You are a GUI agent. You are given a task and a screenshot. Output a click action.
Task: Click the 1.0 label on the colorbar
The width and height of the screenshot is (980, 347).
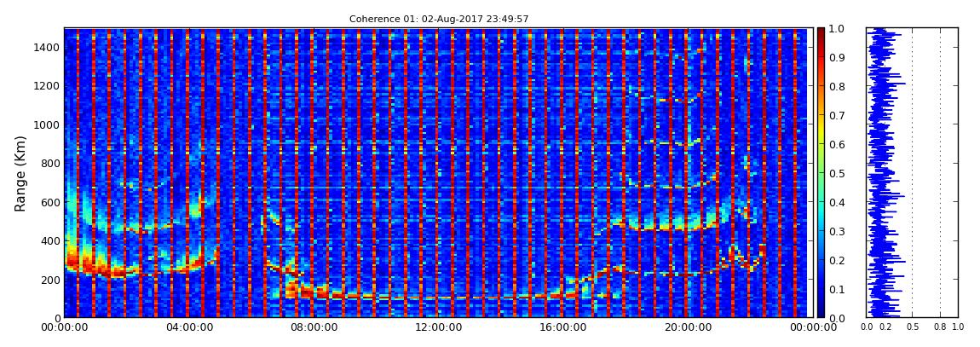click(x=836, y=29)
